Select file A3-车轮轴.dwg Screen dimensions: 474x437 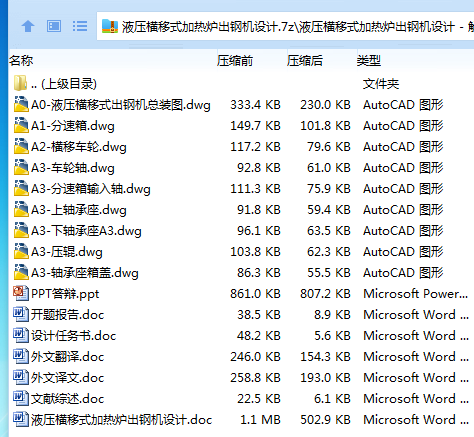click(x=73, y=168)
